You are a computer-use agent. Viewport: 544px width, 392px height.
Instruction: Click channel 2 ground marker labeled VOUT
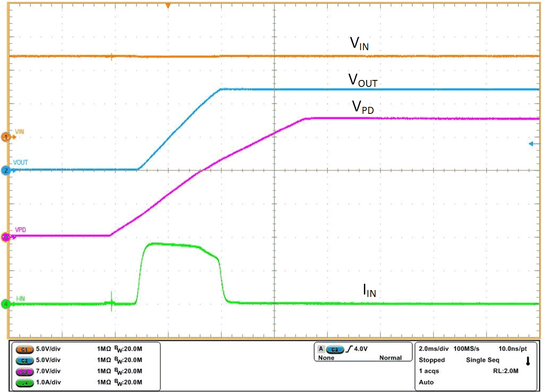(6, 171)
